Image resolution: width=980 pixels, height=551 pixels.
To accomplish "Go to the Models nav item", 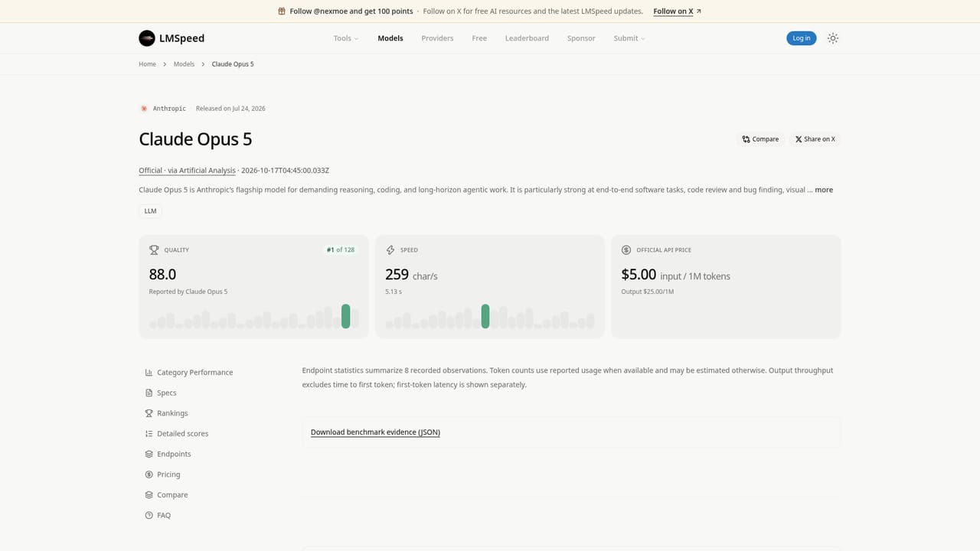I will pos(390,38).
